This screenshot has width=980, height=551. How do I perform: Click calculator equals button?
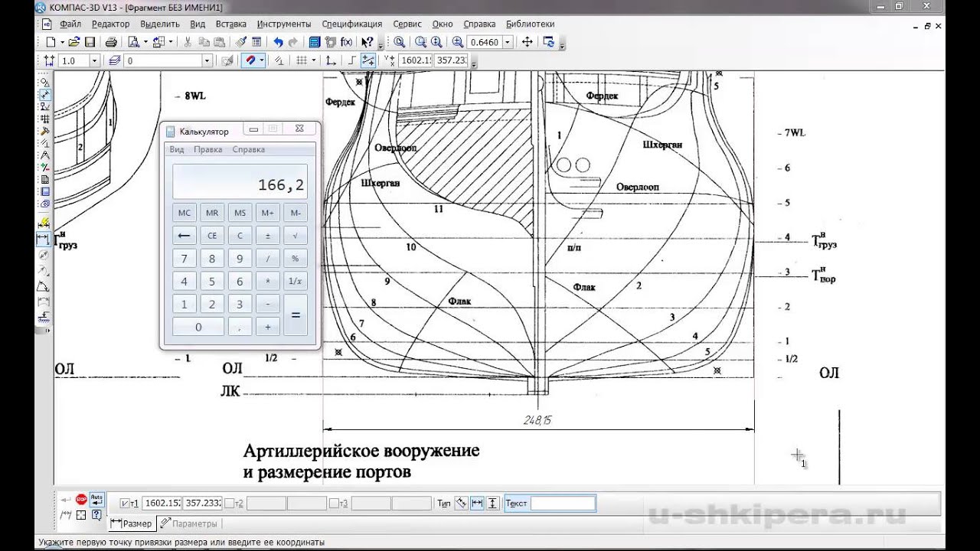[x=296, y=315]
